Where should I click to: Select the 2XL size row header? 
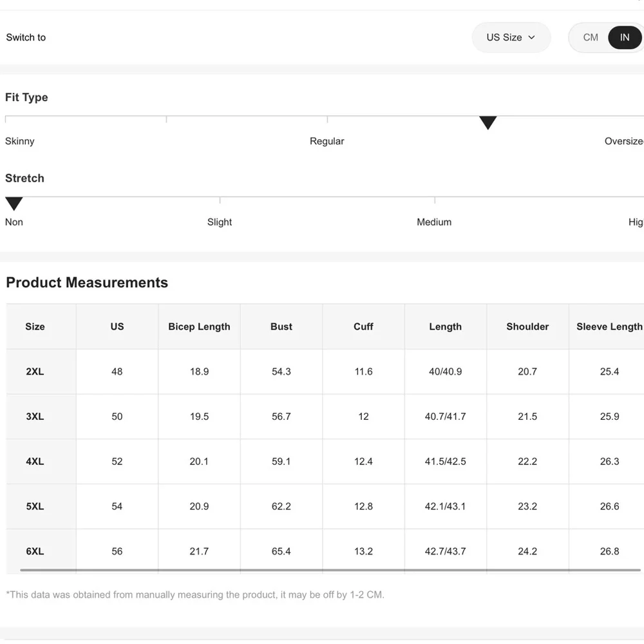35,372
